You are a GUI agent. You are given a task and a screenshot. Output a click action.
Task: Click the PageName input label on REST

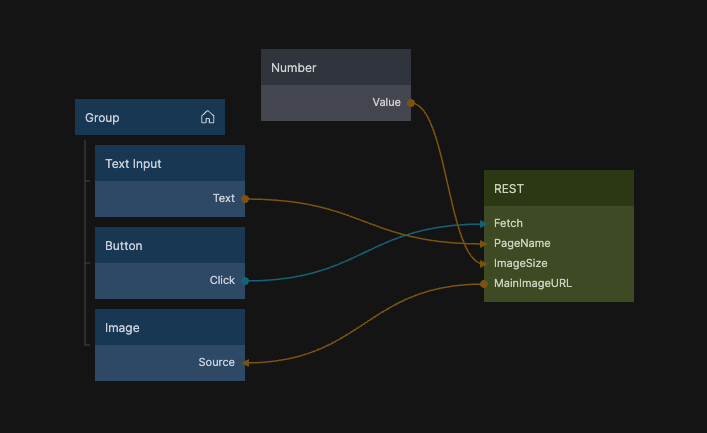pyautogui.click(x=522, y=243)
